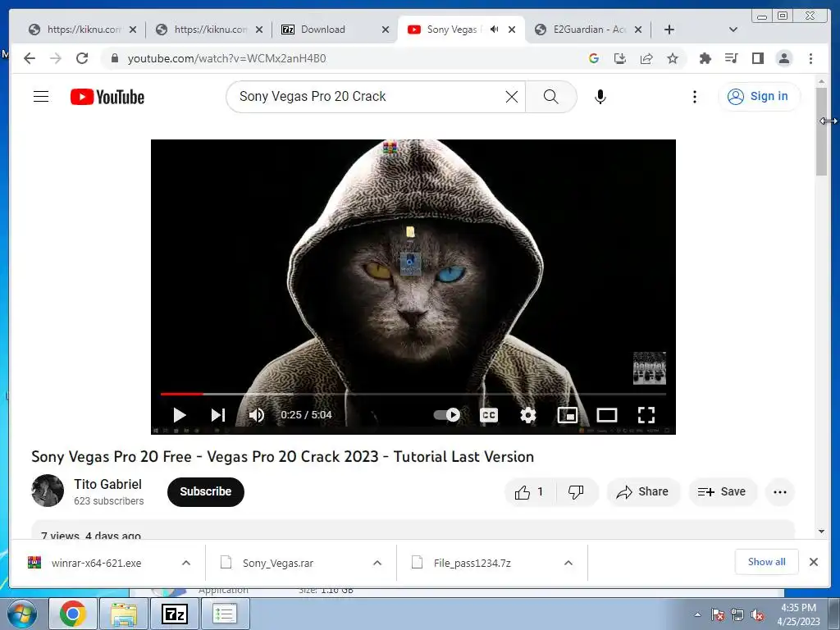The image size is (840, 630).
Task: Open the downloaded File_pass1234.7z file
Action: 472,563
